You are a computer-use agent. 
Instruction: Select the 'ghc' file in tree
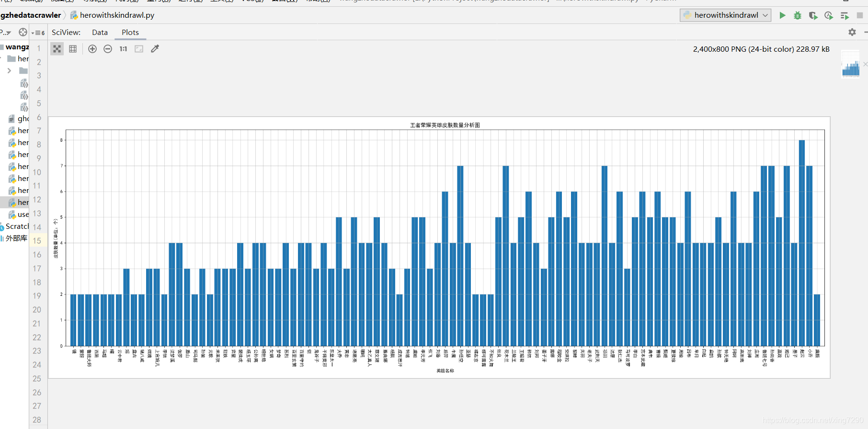coord(19,119)
